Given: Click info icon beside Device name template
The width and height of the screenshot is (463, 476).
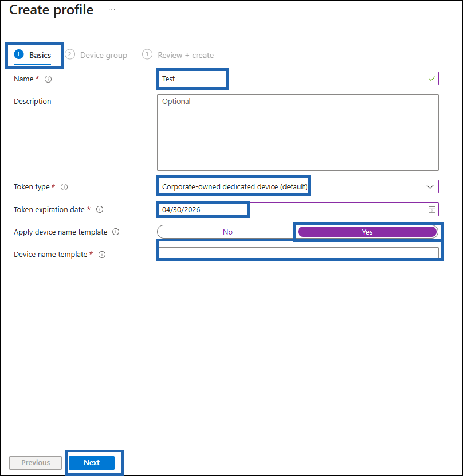Looking at the screenshot, I should click(x=102, y=255).
